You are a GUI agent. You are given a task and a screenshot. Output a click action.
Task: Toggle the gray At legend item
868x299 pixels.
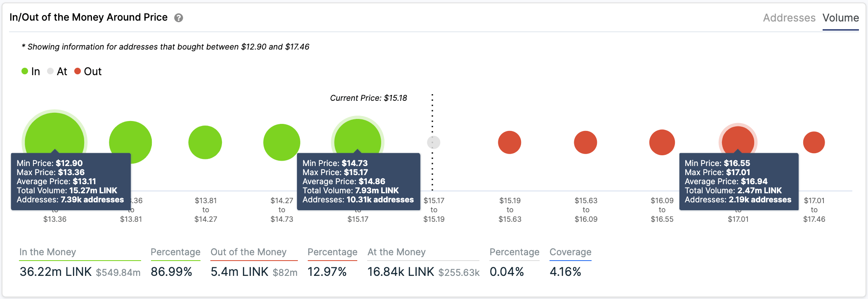pos(57,71)
